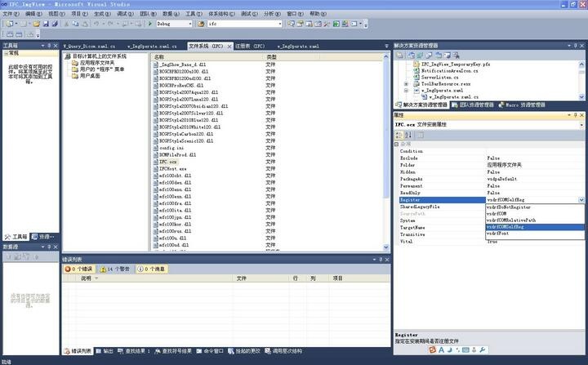Click the Copy toolbar icon
Image resolution: width=588 pixels, height=365 pixels.
point(75,24)
